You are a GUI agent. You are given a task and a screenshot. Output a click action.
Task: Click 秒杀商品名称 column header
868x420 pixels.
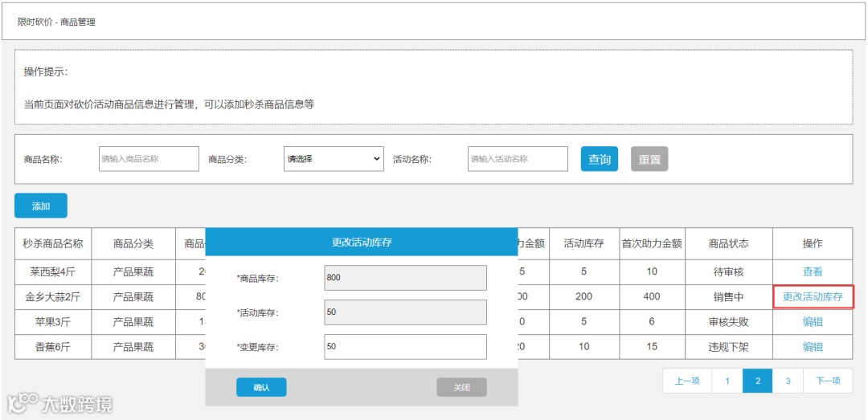click(x=53, y=243)
